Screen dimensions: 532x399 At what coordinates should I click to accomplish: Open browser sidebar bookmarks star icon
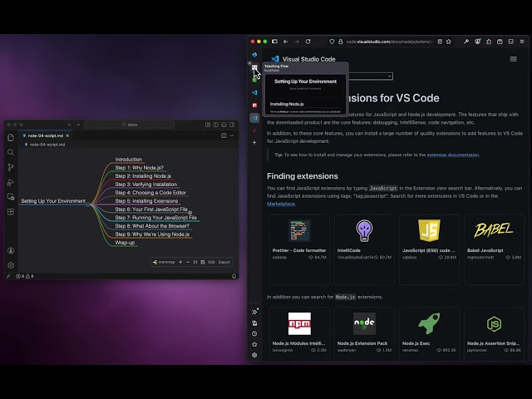pyautogui.click(x=254, y=344)
